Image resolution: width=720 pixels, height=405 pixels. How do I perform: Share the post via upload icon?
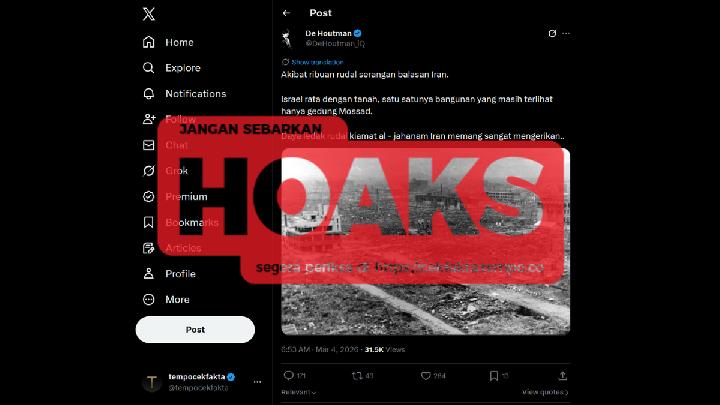coord(562,376)
